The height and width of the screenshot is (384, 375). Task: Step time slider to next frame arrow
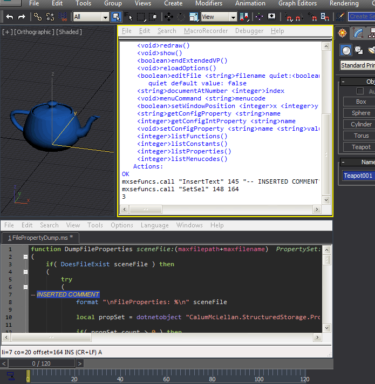pos(80,363)
